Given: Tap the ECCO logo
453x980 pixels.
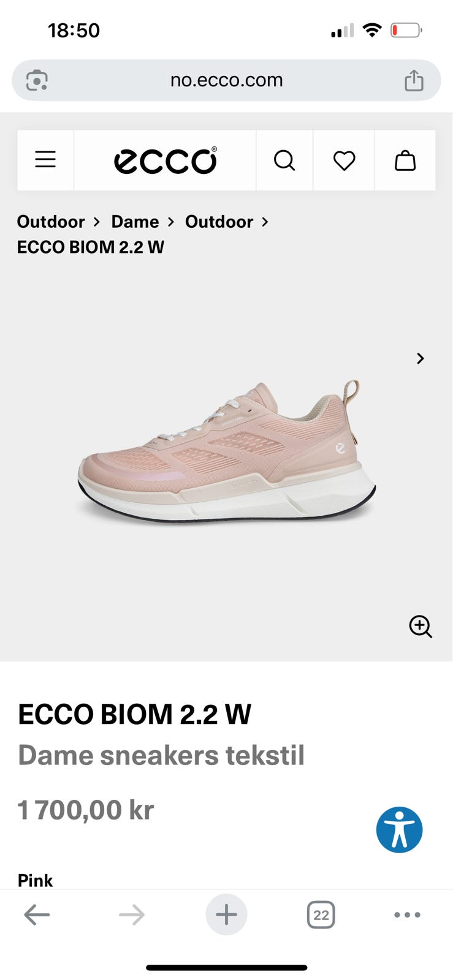Looking at the screenshot, I should tap(166, 160).
